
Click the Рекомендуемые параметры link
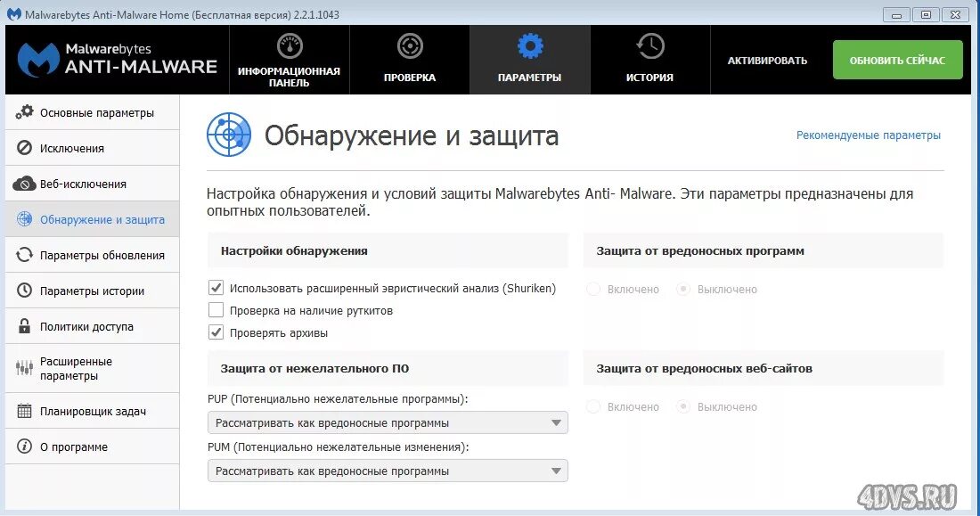click(868, 135)
